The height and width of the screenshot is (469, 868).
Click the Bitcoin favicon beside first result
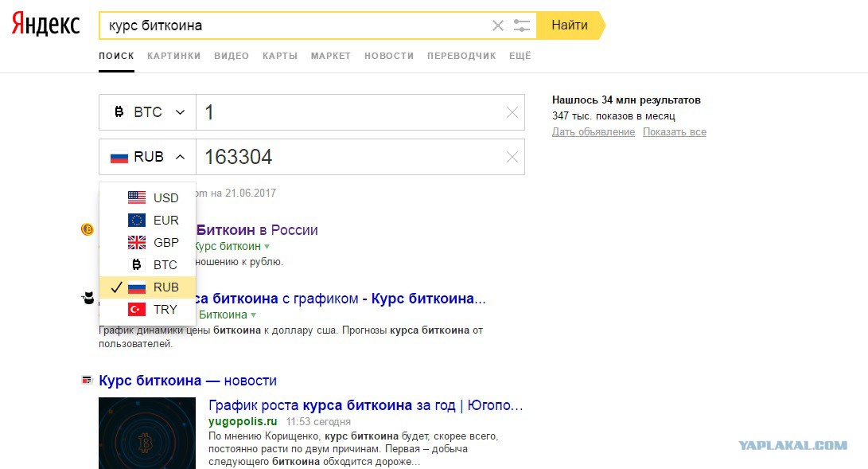click(88, 229)
